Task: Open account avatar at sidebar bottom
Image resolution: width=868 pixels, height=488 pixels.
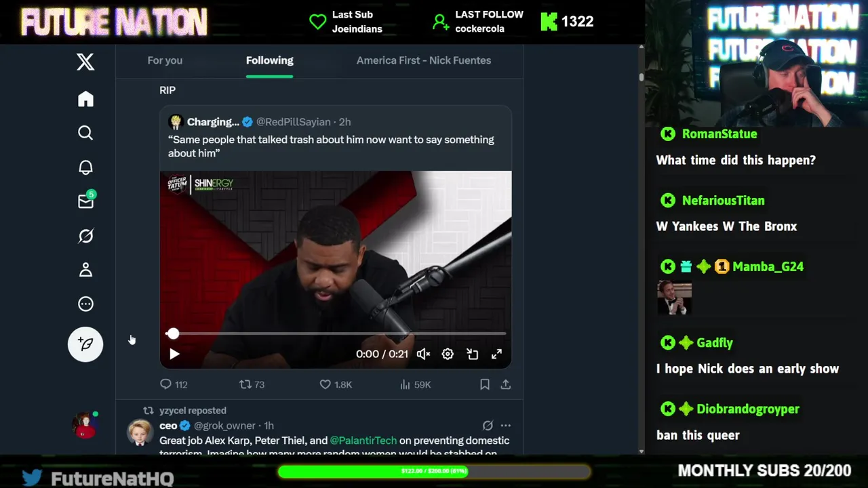Action: pos(85,425)
